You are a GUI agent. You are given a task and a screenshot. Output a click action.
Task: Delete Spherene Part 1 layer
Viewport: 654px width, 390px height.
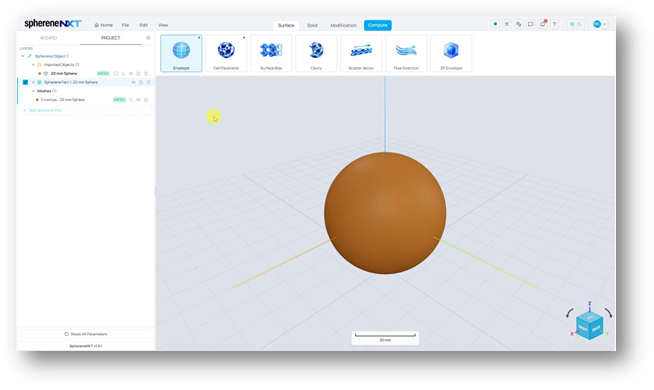(x=148, y=82)
